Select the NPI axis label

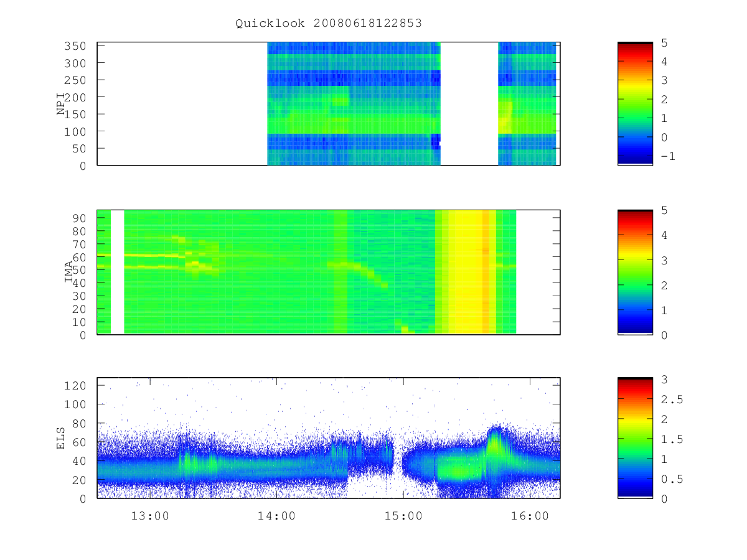62,104
